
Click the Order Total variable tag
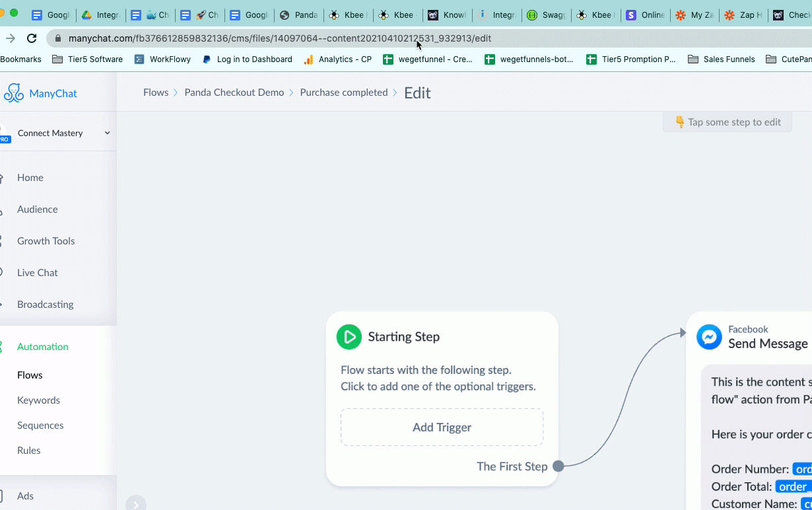(794, 487)
